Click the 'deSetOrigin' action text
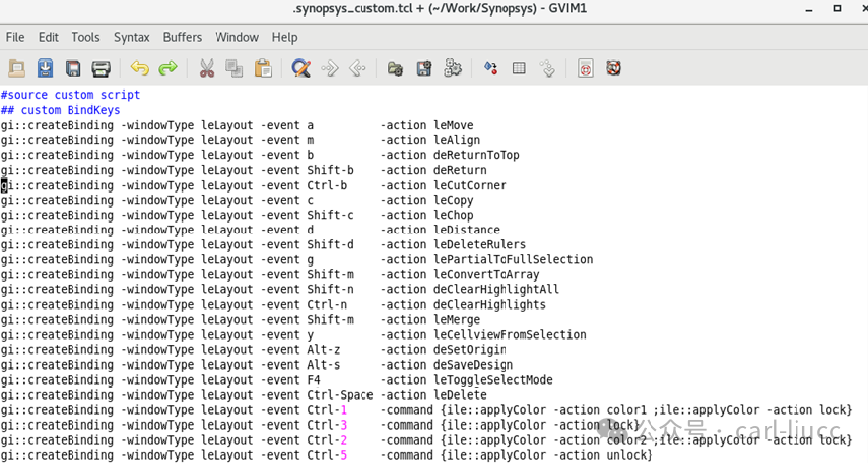The width and height of the screenshot is (868, 465). coord(470,350)
